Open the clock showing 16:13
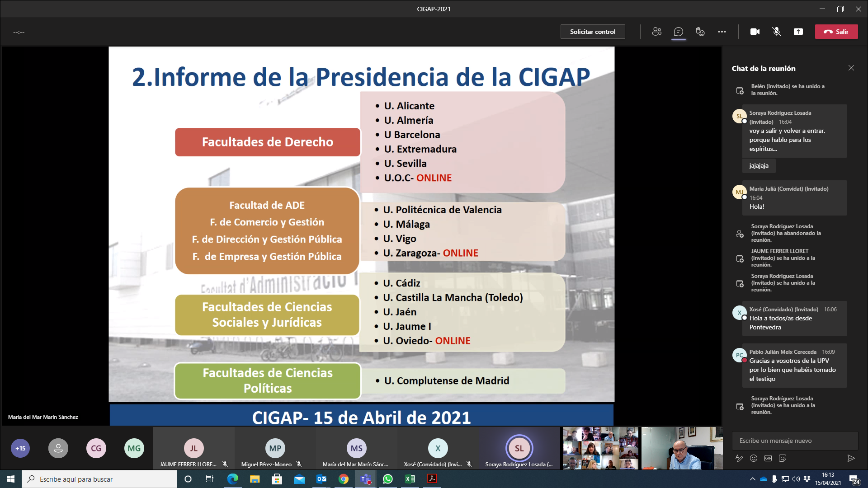The height and width of the screenshot is (488, 868). [828, 479]
